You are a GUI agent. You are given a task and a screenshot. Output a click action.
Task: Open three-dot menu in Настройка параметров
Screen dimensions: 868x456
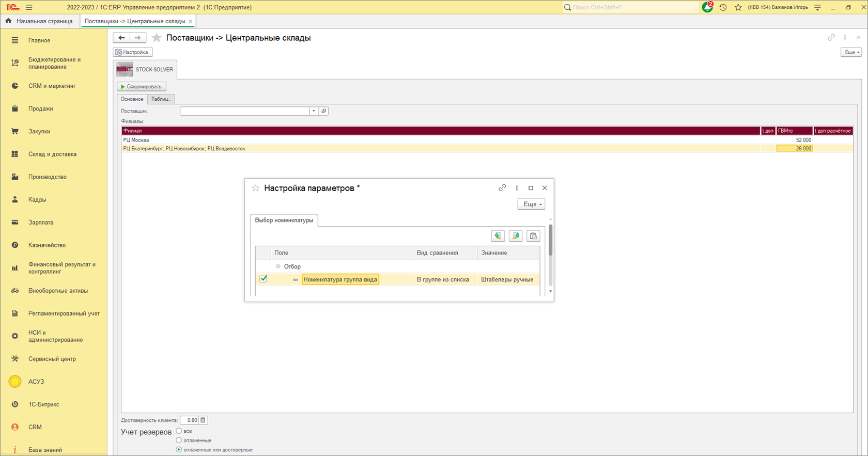coord(517,188)
